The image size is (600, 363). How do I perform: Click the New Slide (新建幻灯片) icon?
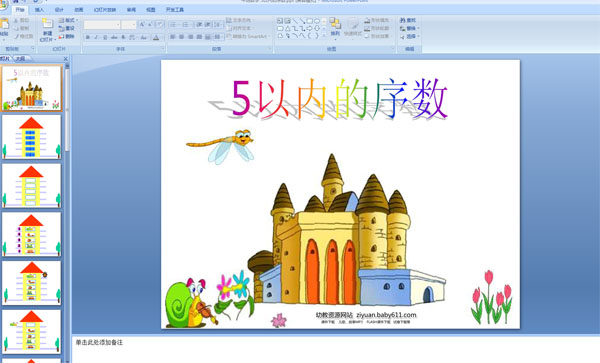[47, 24]
